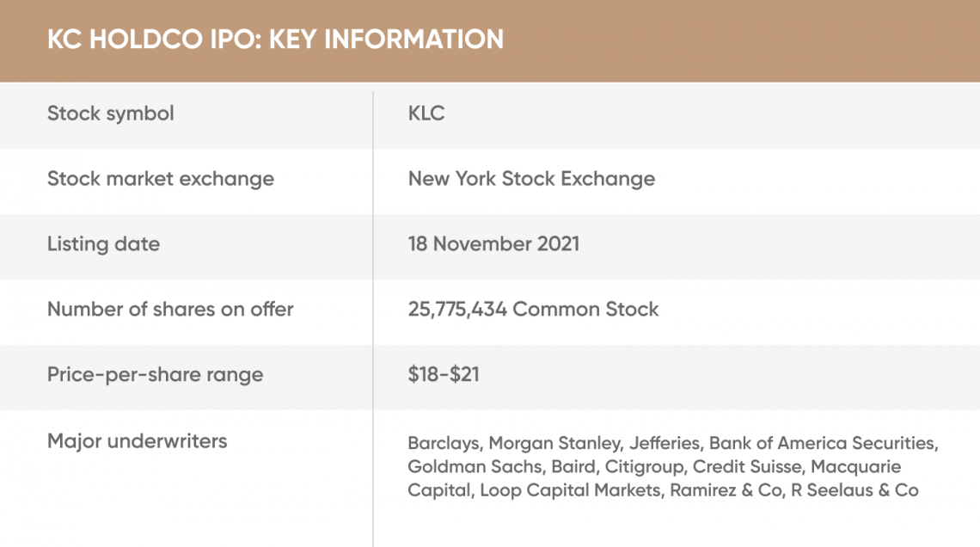Click the $18-$21 price range value
This screenshot has width=980, height=547.
[444, 374]
